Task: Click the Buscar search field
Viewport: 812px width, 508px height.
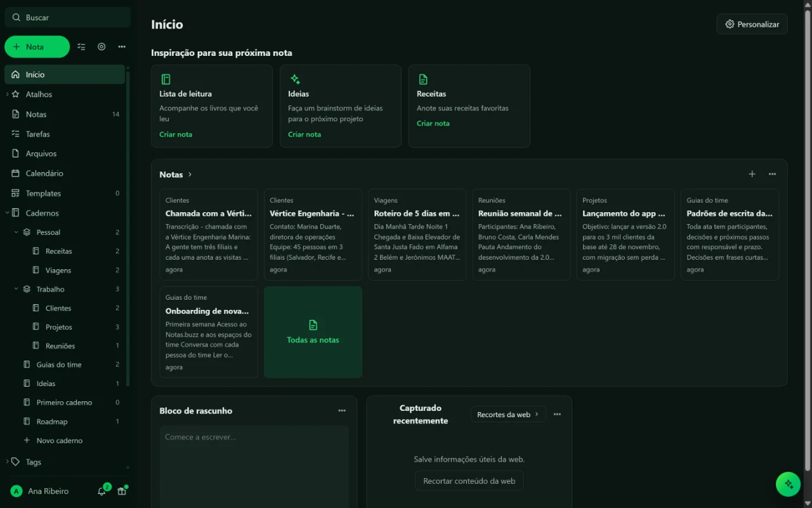Action: point(67,18)
